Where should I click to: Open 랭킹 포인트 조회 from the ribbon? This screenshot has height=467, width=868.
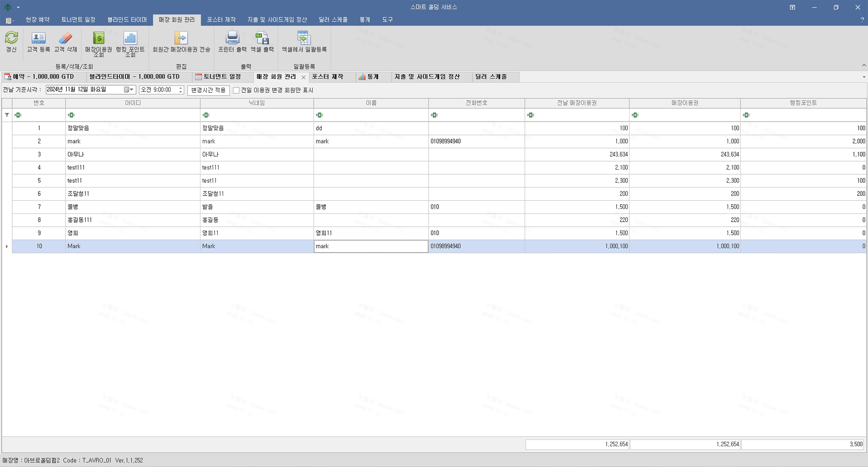tap(130, 38)
